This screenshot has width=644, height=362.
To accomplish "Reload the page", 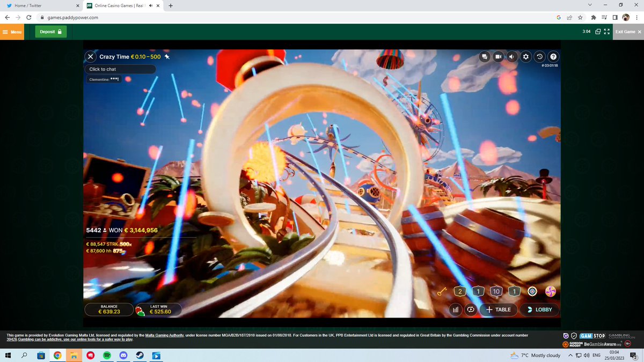I will pos(28,18).
